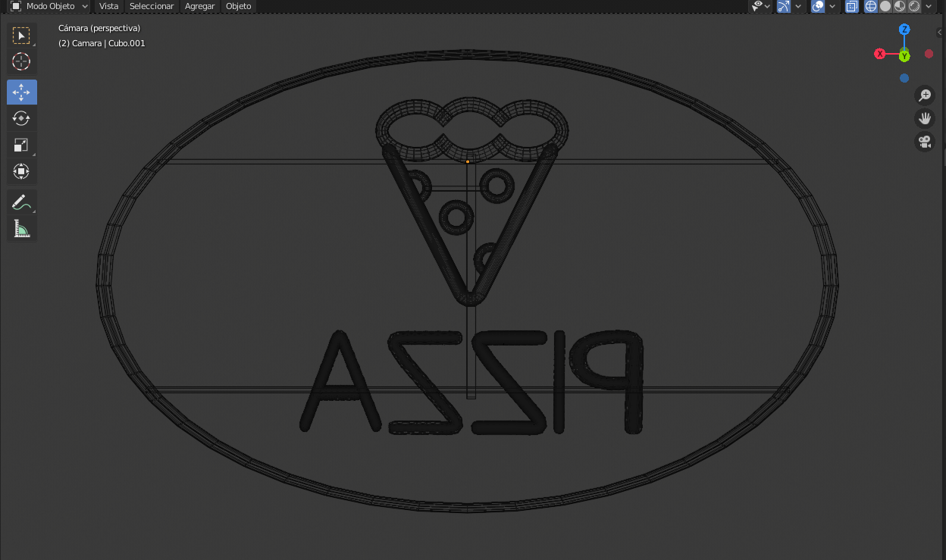Toggle viewport overlays visibility
The width and height of the screenshot is (946, 560).
817,6
